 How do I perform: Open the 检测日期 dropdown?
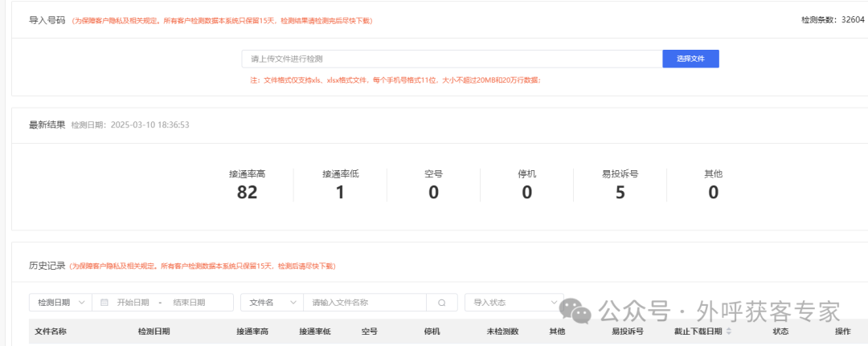(60, 303)
